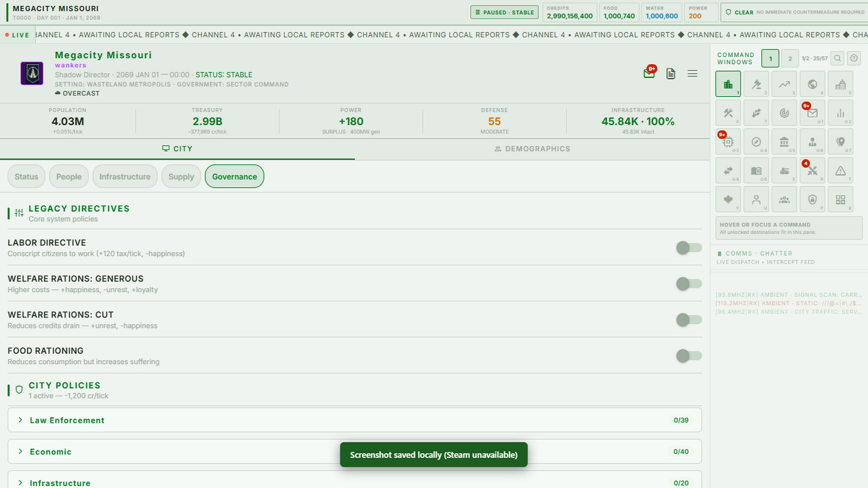Viewport: 868px width, 488px height.
Task: Expand the Economic policies section
Action: click(x=354, y=452)
